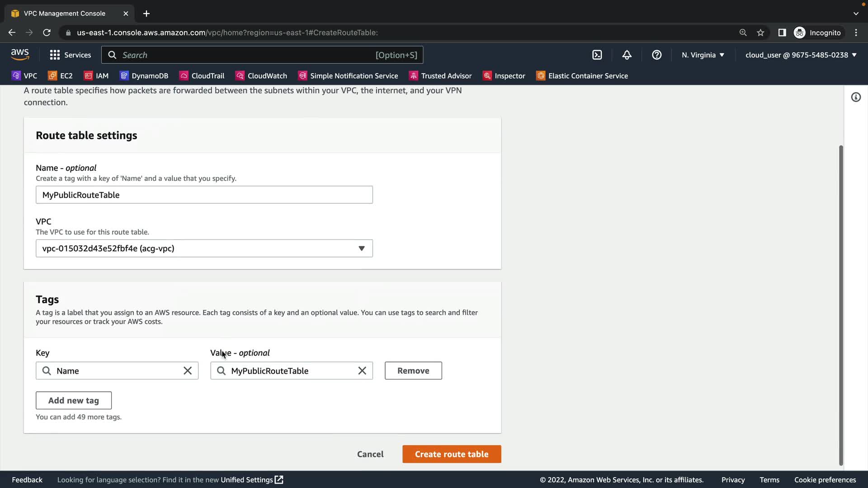Open the info panel icon
Screen dimensions: 868x488
point(856,97)
